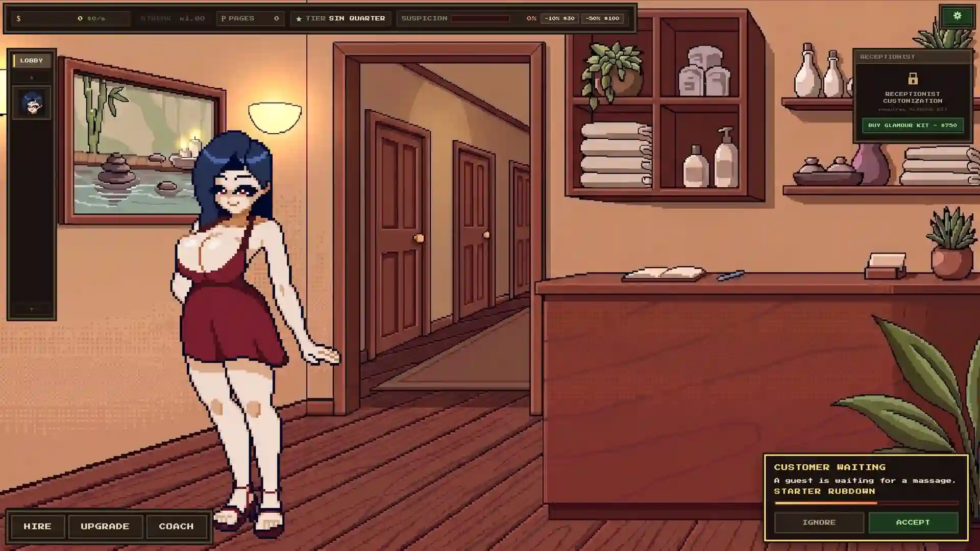Open the settings gear icon

957,16
